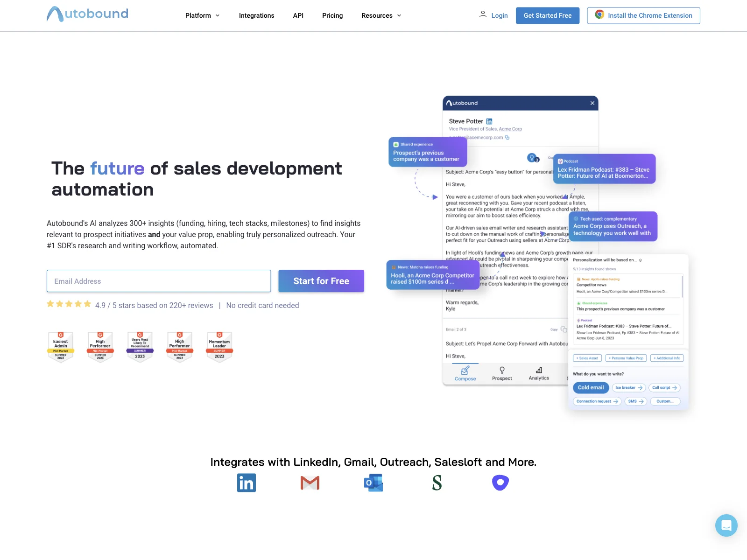Select the Connection request option
Screen dimensions: 747x560
597,401
